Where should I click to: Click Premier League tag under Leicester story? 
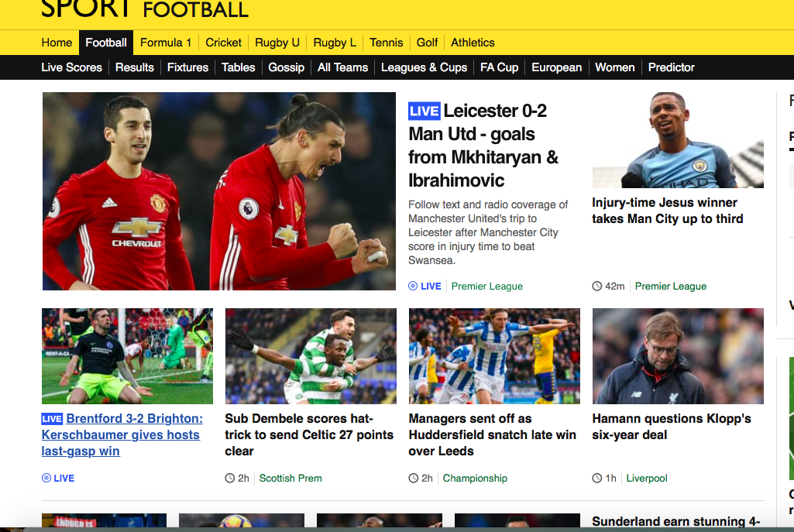point(487,287)
